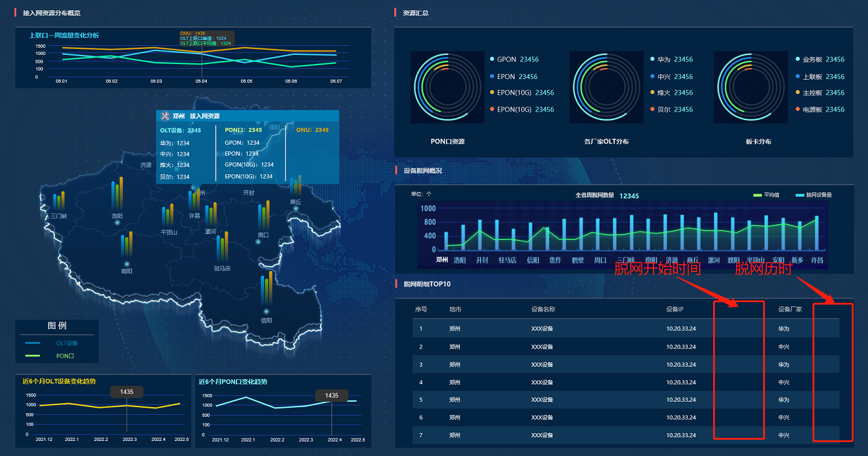Toggle the 电源板 legend entry
868x456 pixels.
click(820, 109)
